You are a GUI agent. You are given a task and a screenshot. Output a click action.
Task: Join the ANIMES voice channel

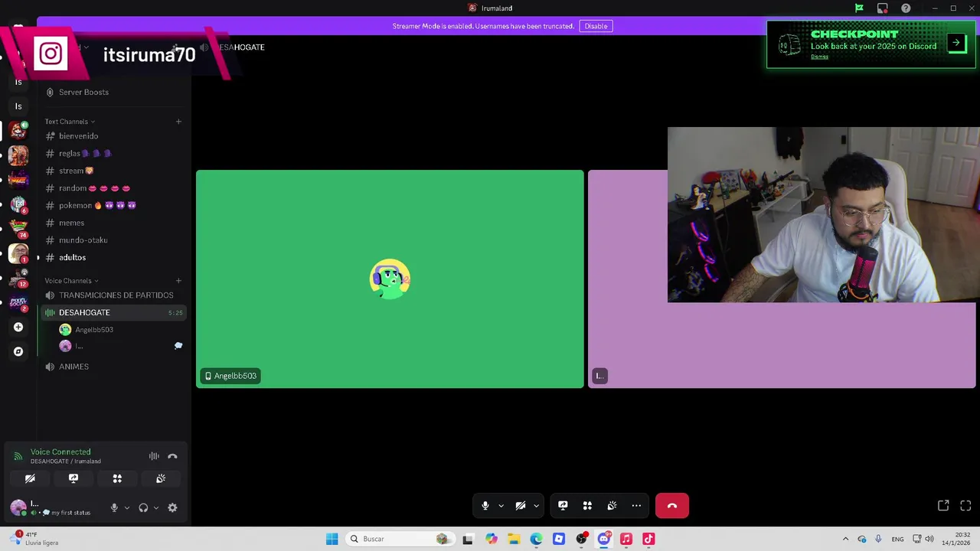coord(73,367)
